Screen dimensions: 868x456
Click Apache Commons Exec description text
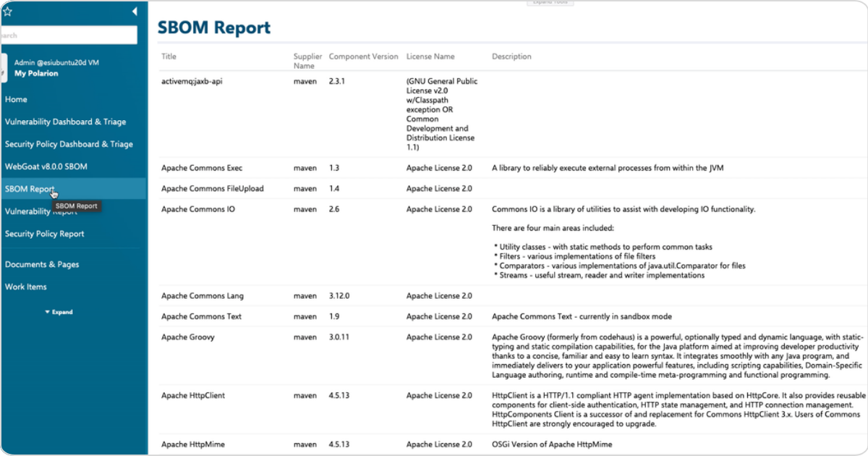pos(608,168)
